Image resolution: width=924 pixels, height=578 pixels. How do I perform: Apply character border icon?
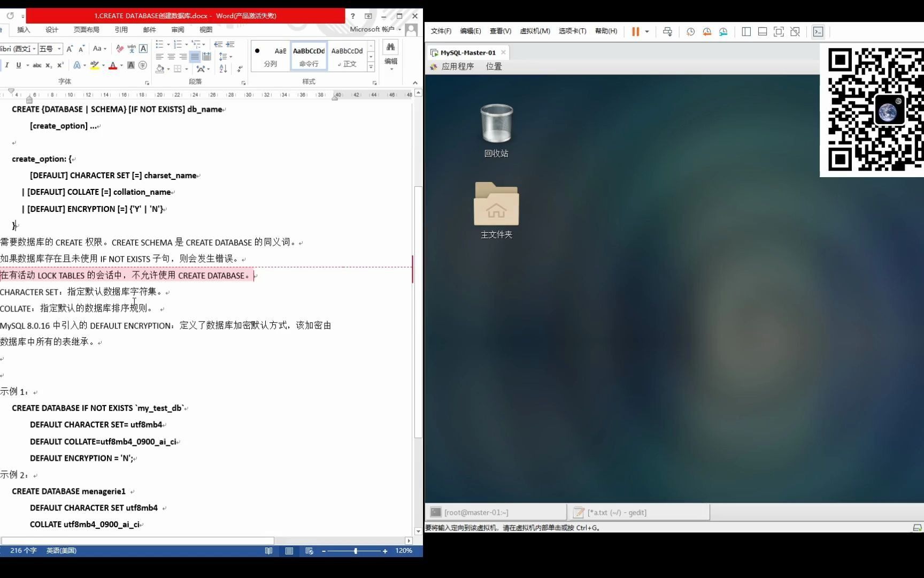click(143, 49)
